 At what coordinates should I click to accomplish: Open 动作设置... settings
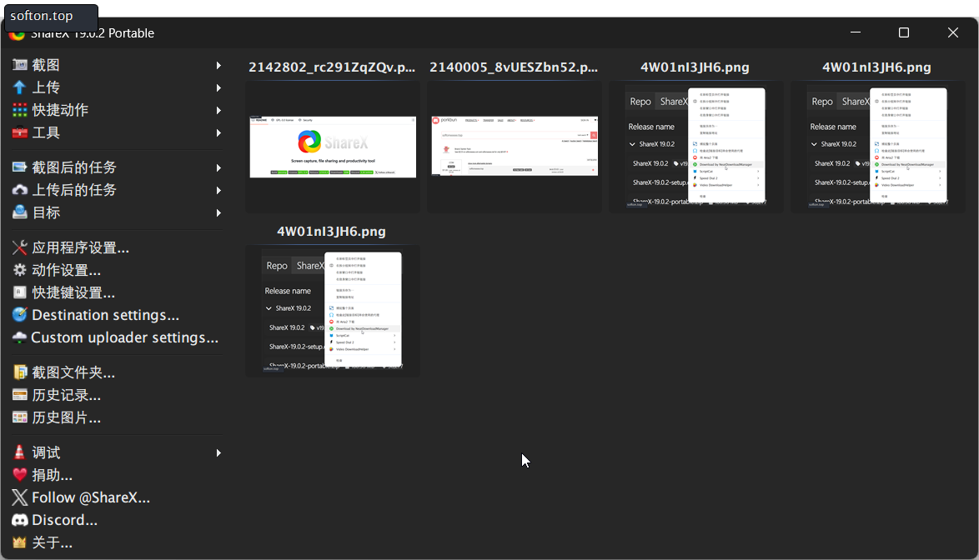(x=117, y=270)
